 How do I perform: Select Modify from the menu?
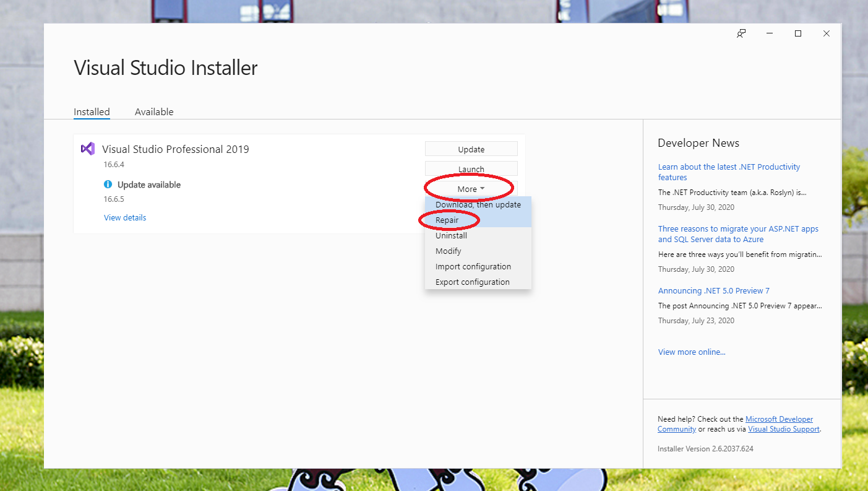click(x=448, y=251)
